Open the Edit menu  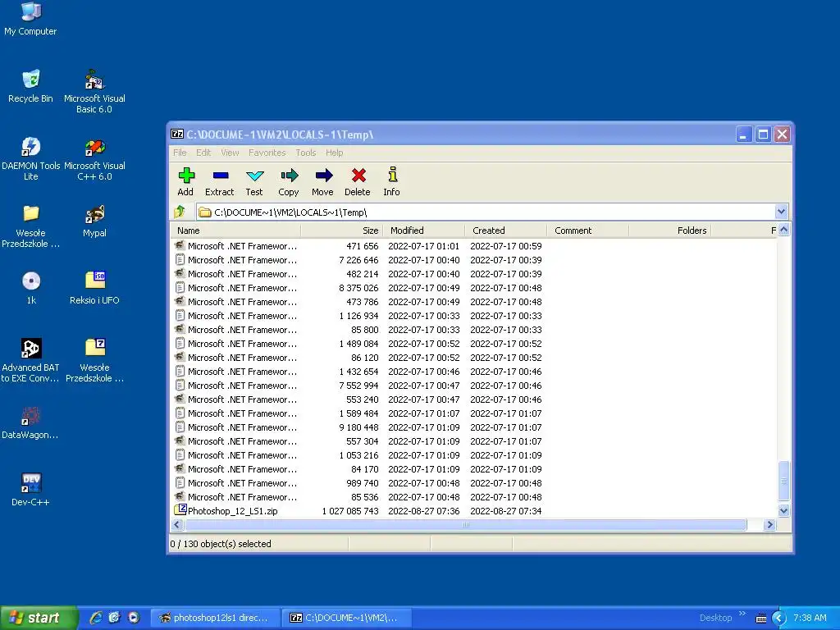tap(203, 153)
